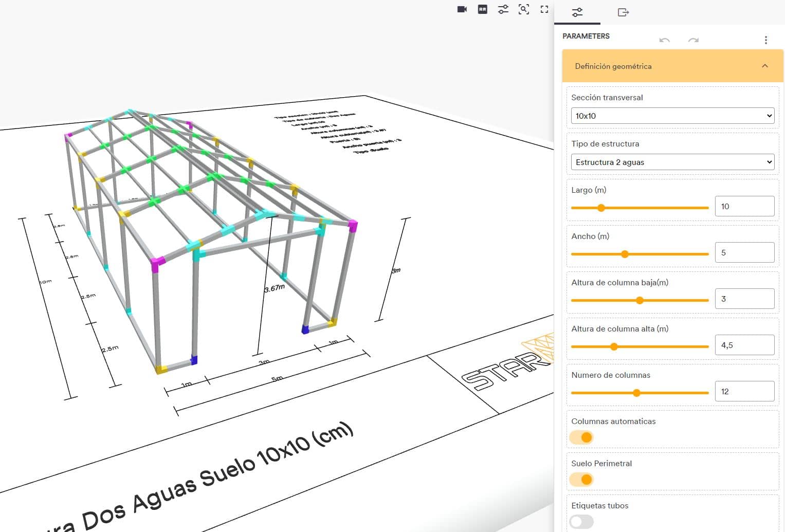785x532 pixels.
Task: Enter fullscreen mode
Action: click(x=544, y=9)
